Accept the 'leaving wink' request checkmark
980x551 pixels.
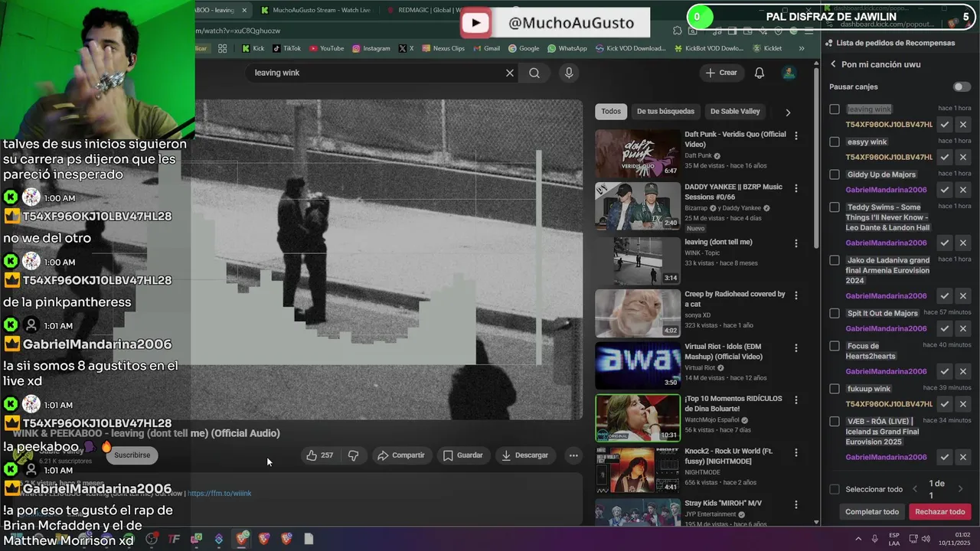[945, 124]
